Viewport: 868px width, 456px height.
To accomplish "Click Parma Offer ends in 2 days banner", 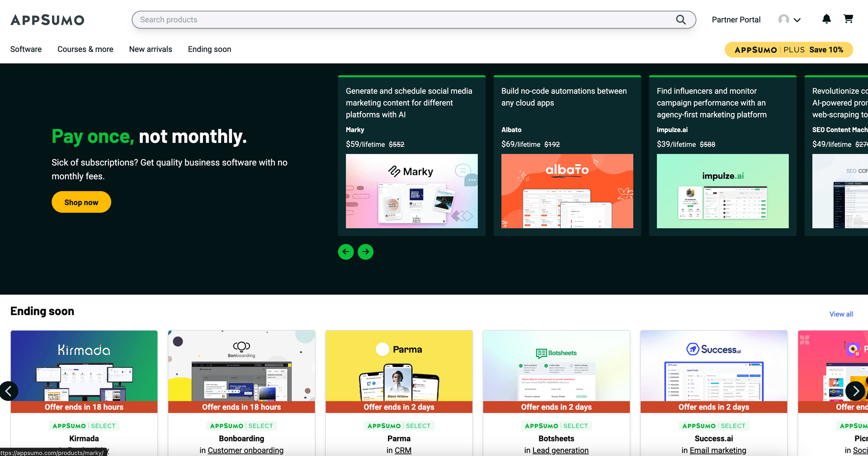I will 399,407.
